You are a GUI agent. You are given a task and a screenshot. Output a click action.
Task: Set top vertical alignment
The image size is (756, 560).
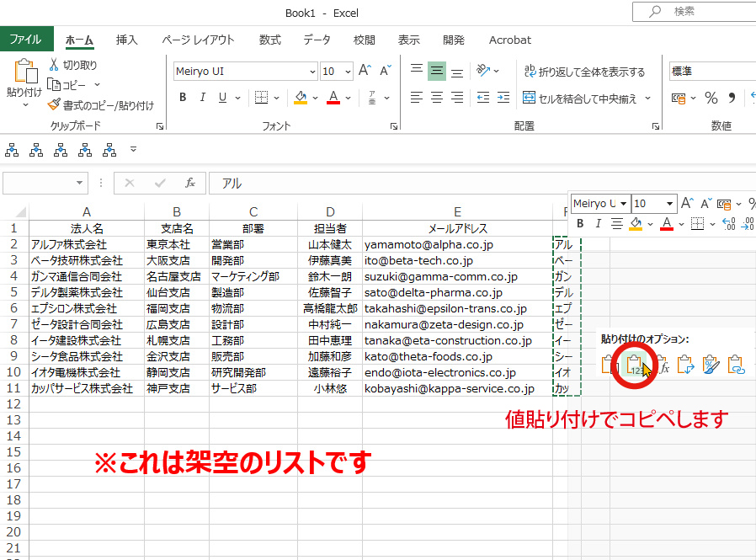(417, 70)
